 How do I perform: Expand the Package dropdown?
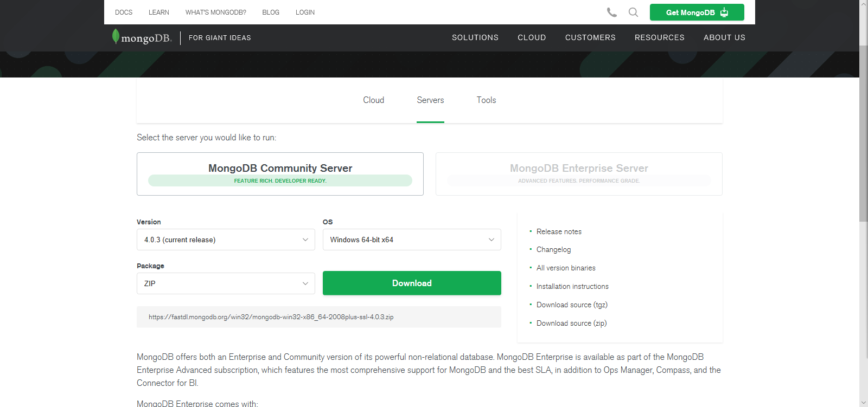click(226, 283)
